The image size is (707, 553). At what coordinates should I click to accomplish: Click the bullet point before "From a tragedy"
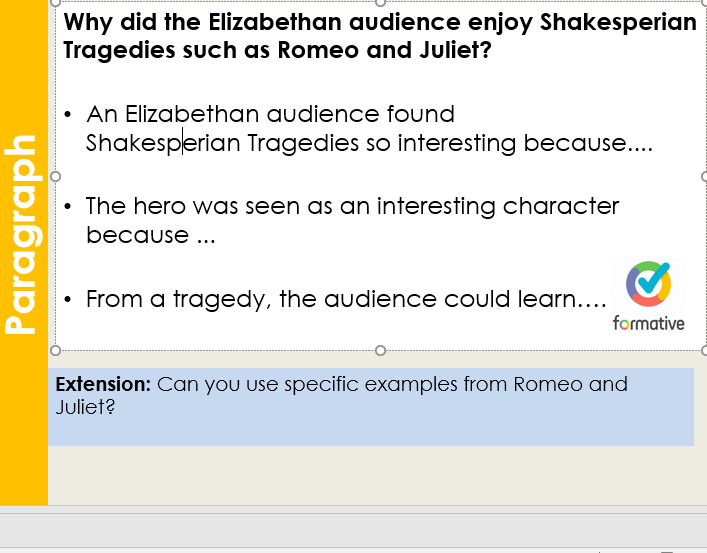(67, 299)
